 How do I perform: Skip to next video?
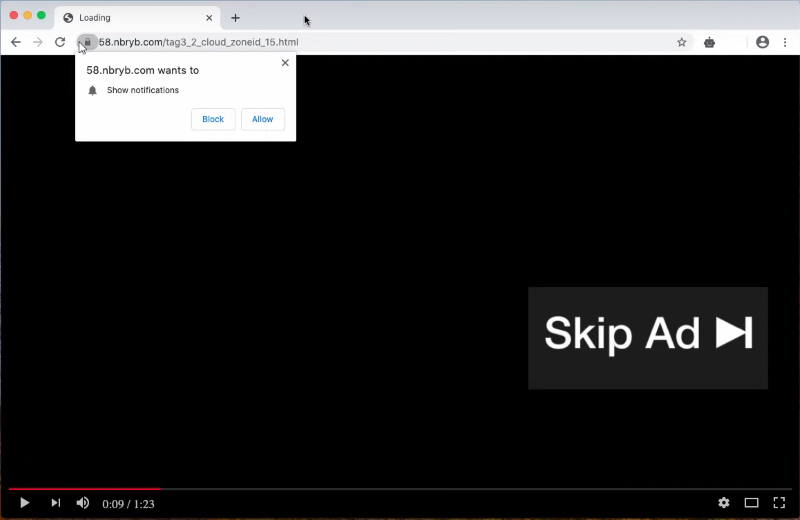click(x=55, y=503)
